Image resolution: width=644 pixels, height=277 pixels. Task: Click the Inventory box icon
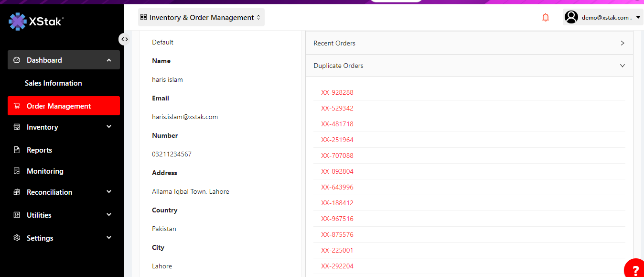tap(17, 127)
